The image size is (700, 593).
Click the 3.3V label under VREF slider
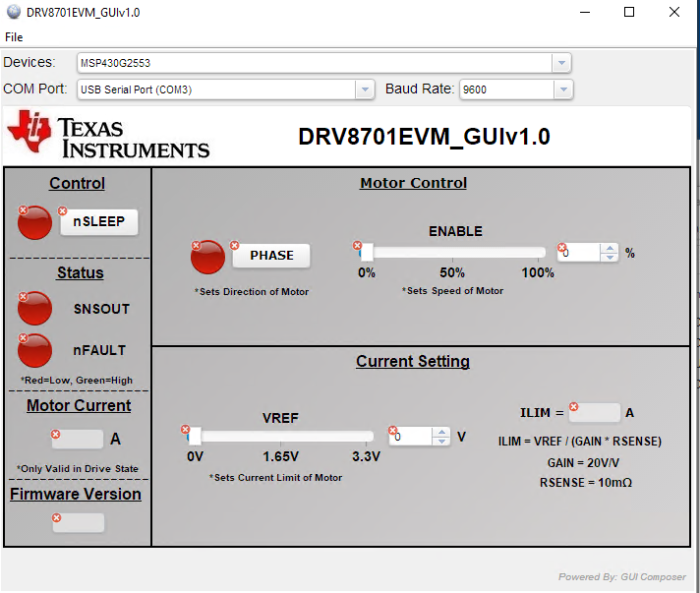click(366, 456)
